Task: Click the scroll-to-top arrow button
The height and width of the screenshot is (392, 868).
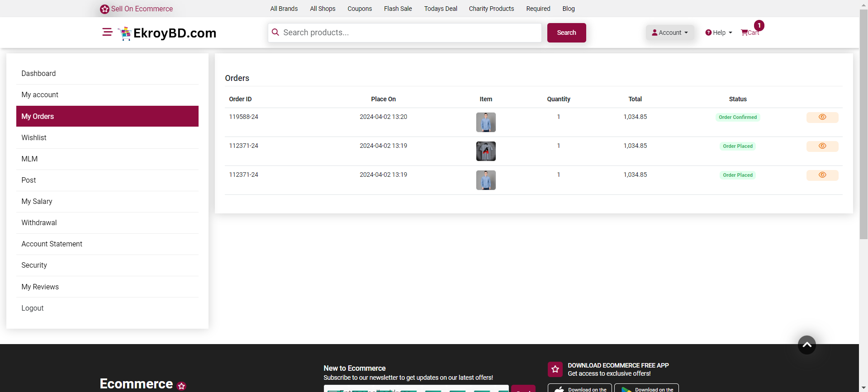Action: tap(806, 345)
